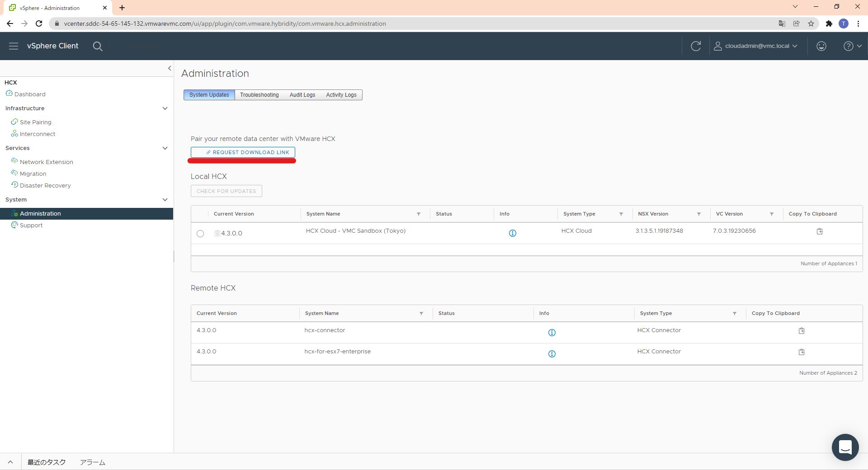Go to Network Extension
The height and width of the screenshot is (470, 868).
(x=46, y=162)
